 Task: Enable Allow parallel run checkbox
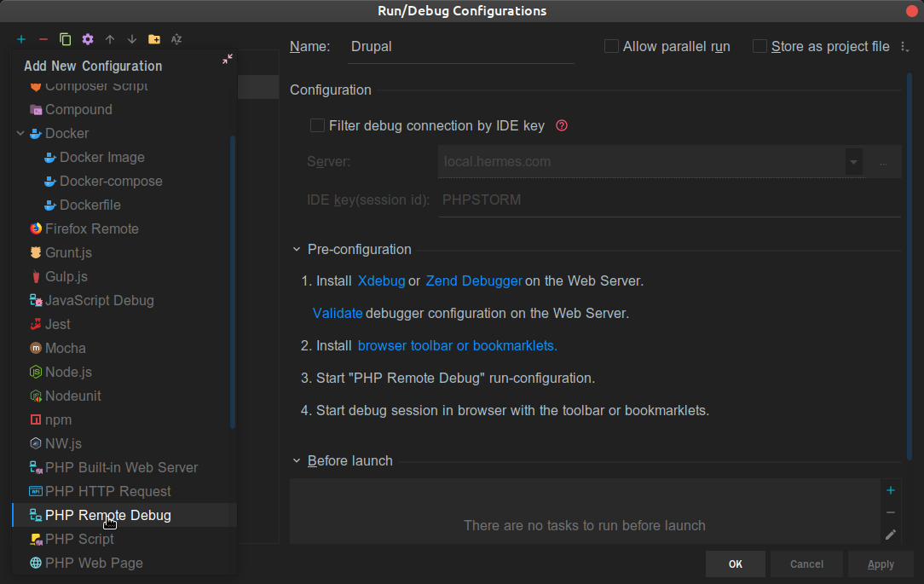click(x=612, y=46)
